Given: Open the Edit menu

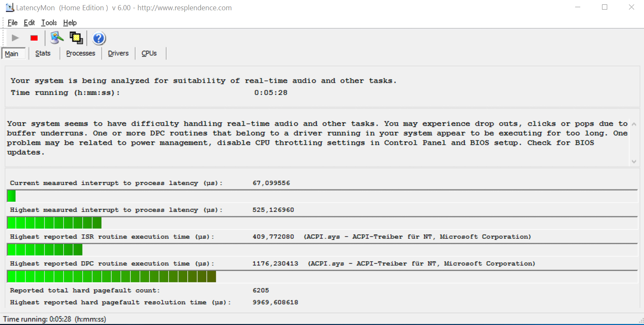Looking at the screenshot, I should (x=29, y=23).
